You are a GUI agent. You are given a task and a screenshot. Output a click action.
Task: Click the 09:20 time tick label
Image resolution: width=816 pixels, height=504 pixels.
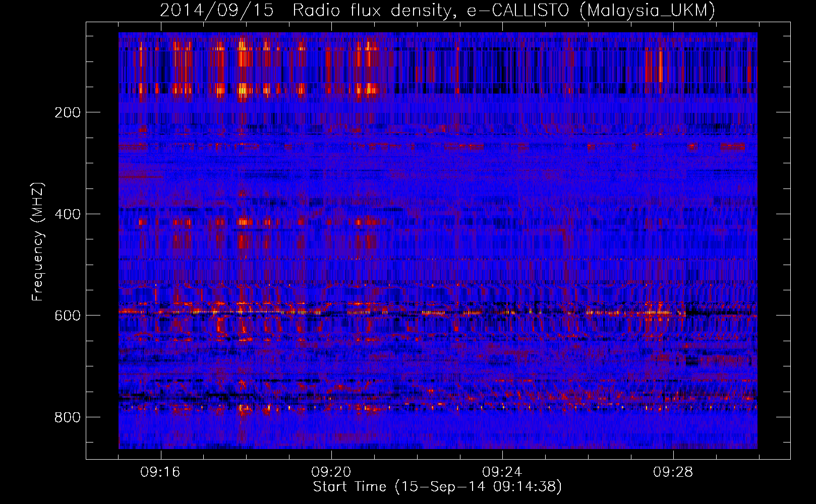pos(331,472)
